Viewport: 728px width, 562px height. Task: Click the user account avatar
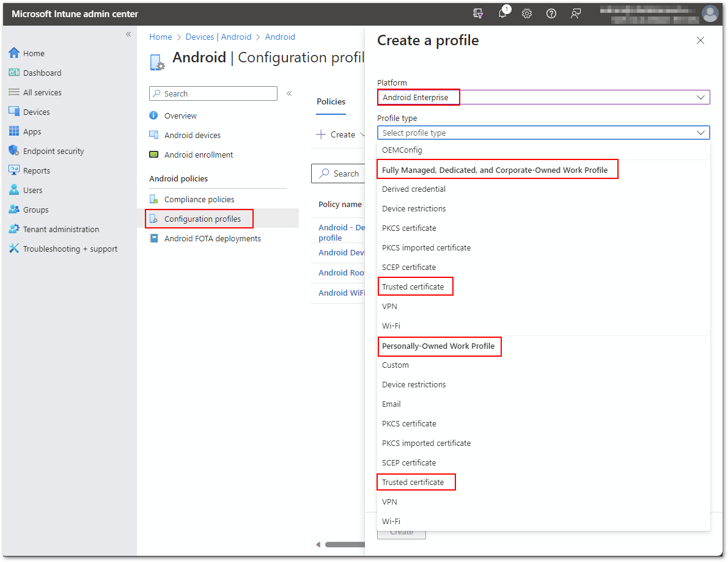click(710, 13)
